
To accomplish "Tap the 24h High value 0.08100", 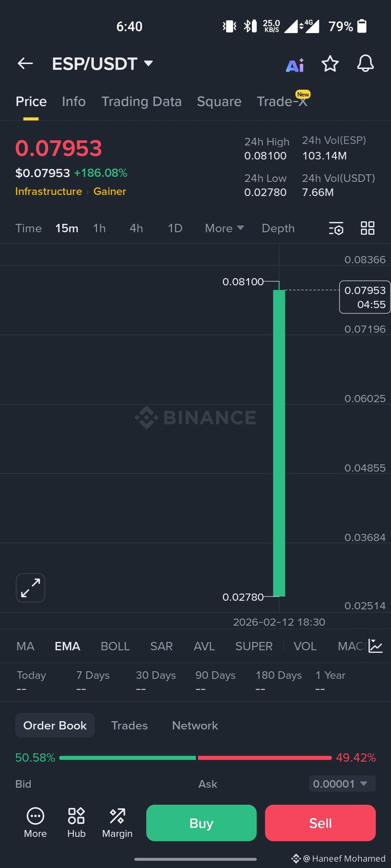I will click(265, 156).
